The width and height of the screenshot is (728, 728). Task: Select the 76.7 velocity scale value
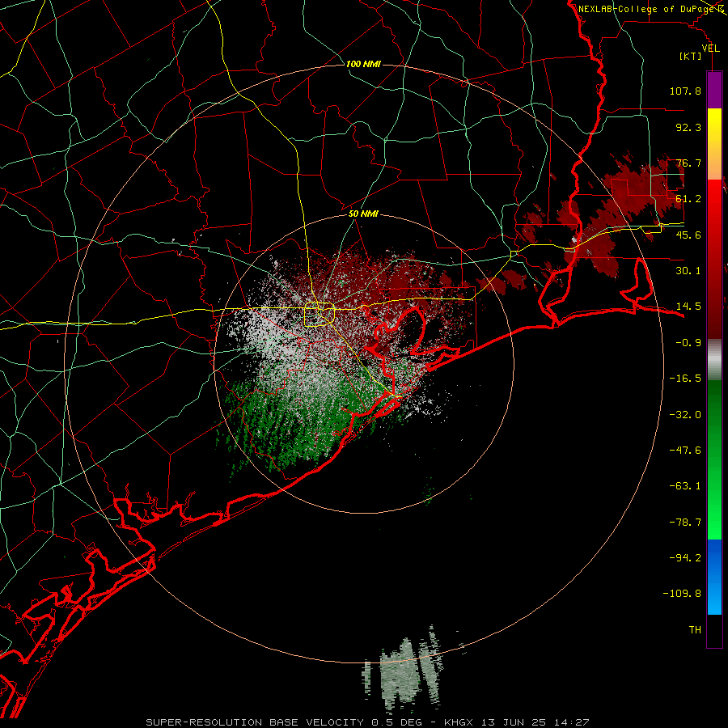coord(688,163)
